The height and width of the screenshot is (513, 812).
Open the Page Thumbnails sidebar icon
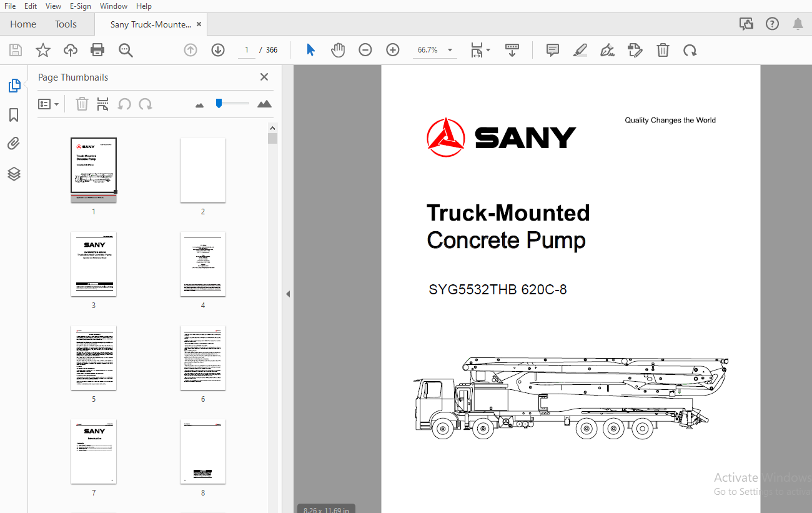[x=14, y=86]
